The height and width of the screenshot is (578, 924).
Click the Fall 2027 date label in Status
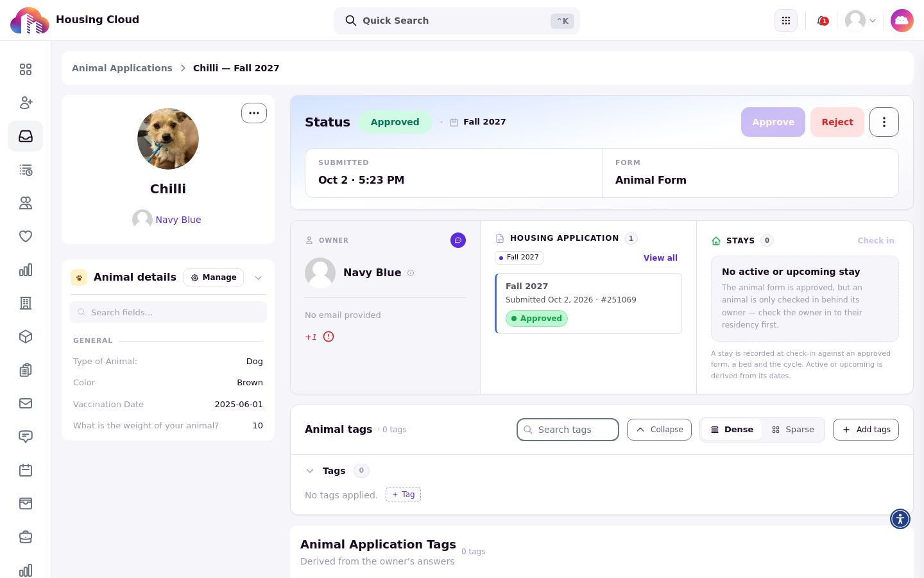484,122
